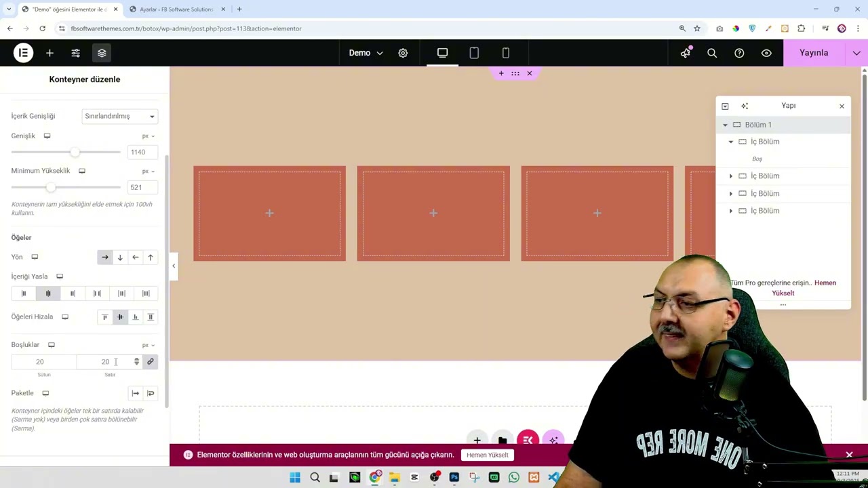Screen dimensions: 868x488
Task: Preview changes with the eye icon
Action: pos(766,53)
